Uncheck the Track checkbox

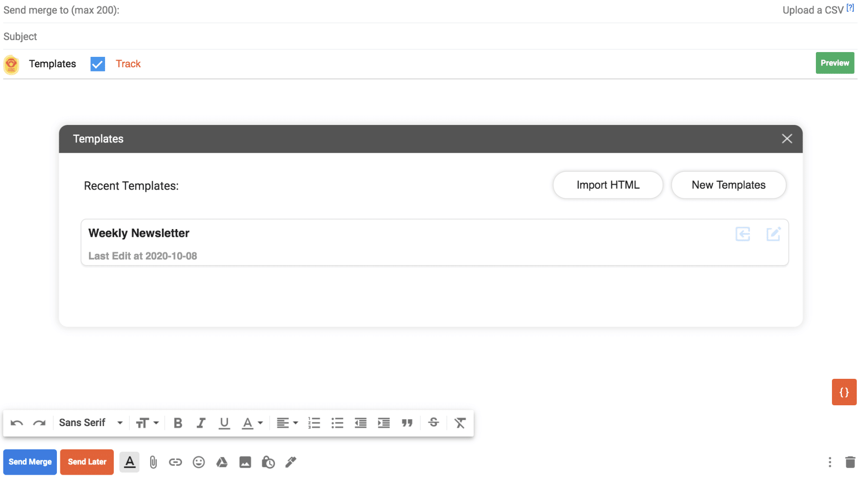98,64
